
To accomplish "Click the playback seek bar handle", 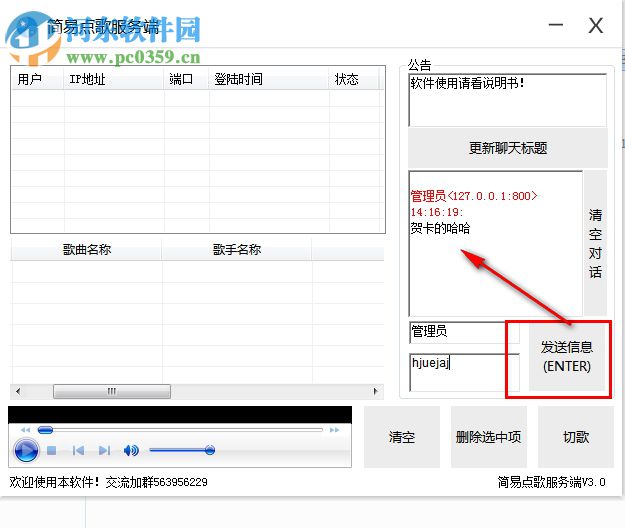I will (45, 430).
